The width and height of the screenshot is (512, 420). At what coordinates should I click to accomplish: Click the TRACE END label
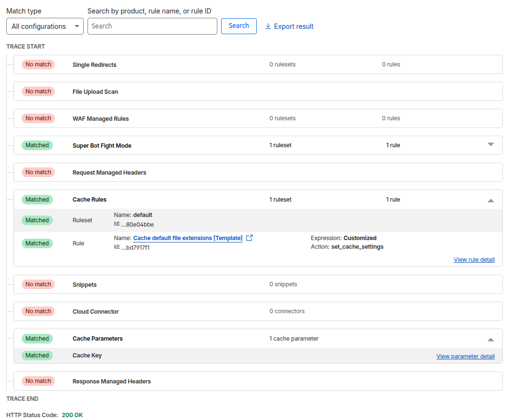(x=23, y=399)
